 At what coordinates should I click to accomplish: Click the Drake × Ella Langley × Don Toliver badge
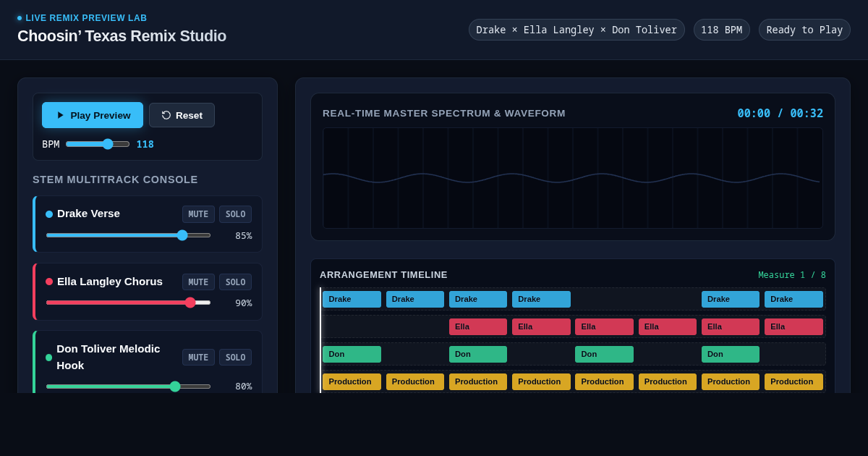576,30
